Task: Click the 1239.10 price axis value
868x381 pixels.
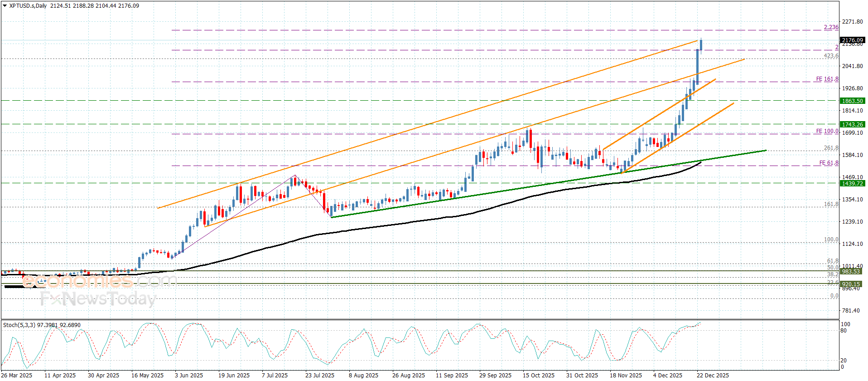Action: [x=852, y=222]
